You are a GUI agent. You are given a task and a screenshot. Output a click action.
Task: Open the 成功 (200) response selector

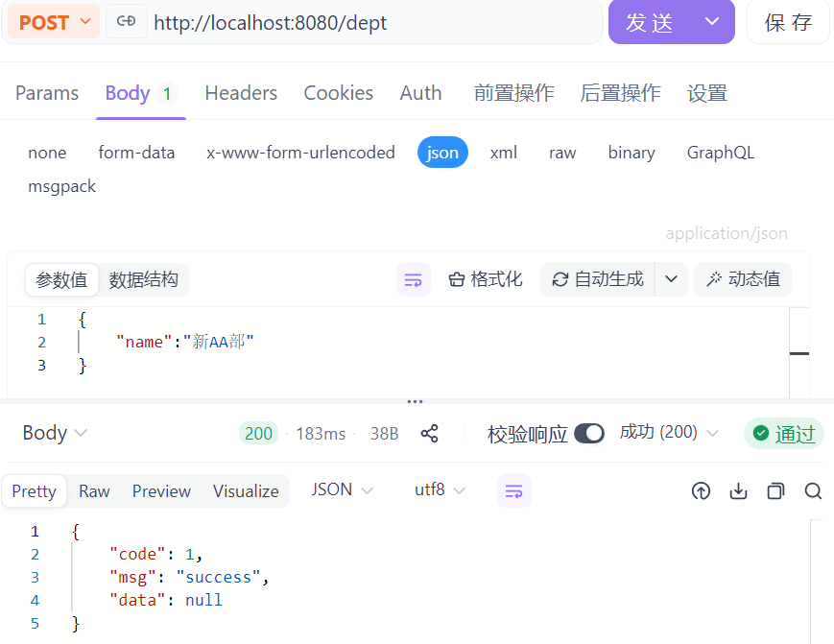pos(669,433)
